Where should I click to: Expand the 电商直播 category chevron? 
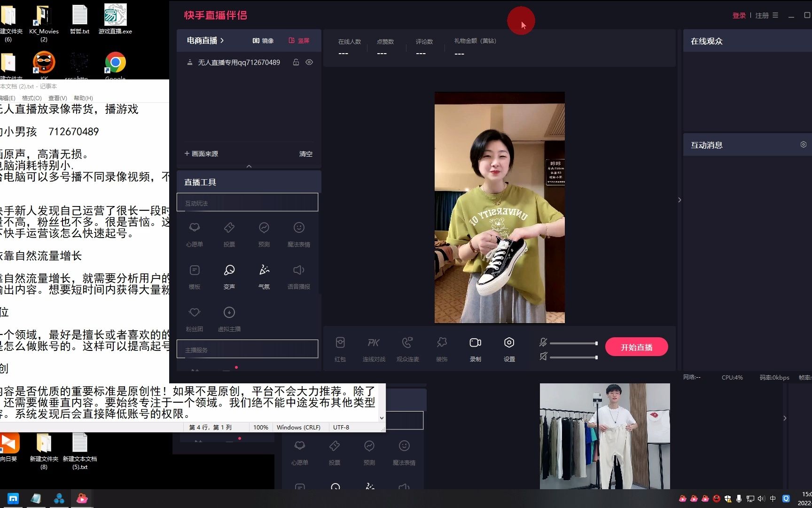tap(222, 40)
